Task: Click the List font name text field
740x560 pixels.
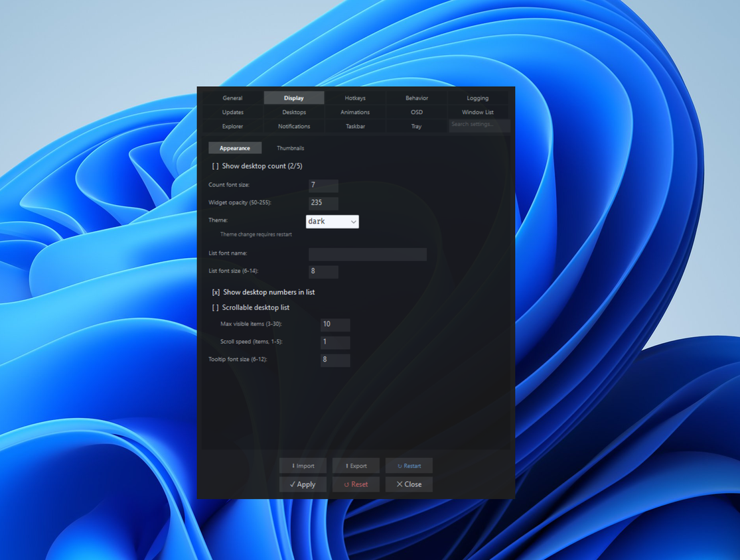Action: (x=368, y=254)
